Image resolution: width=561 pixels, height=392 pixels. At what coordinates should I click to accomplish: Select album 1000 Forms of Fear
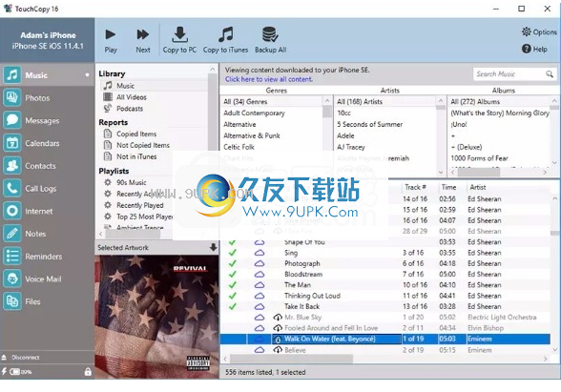tap(479, 158)
